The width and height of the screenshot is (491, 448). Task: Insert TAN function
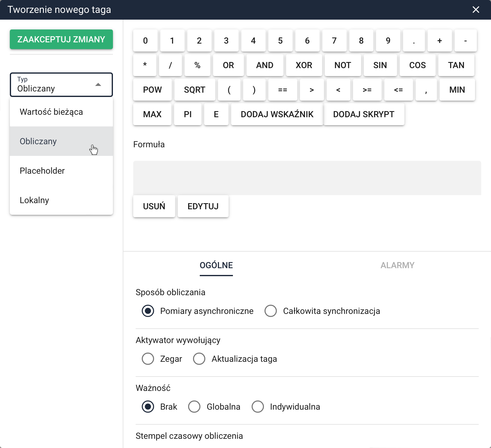click(456, 65)
